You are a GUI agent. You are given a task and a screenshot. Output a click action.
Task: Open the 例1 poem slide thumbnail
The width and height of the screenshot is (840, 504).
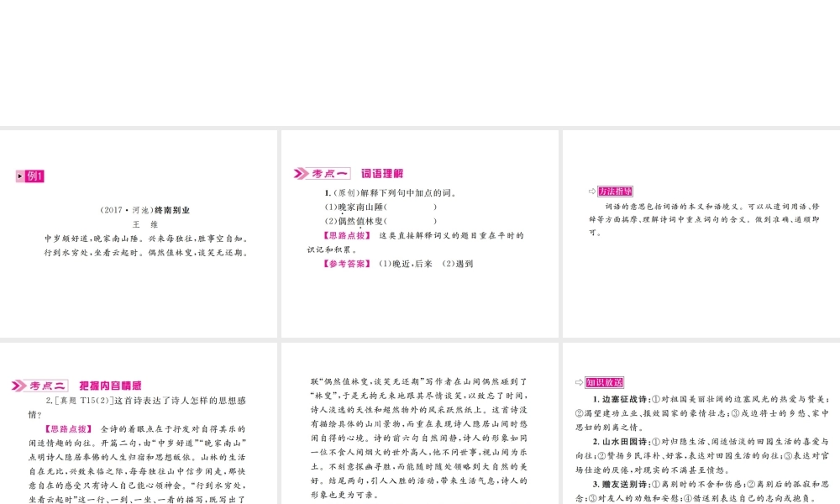(139, 234)
